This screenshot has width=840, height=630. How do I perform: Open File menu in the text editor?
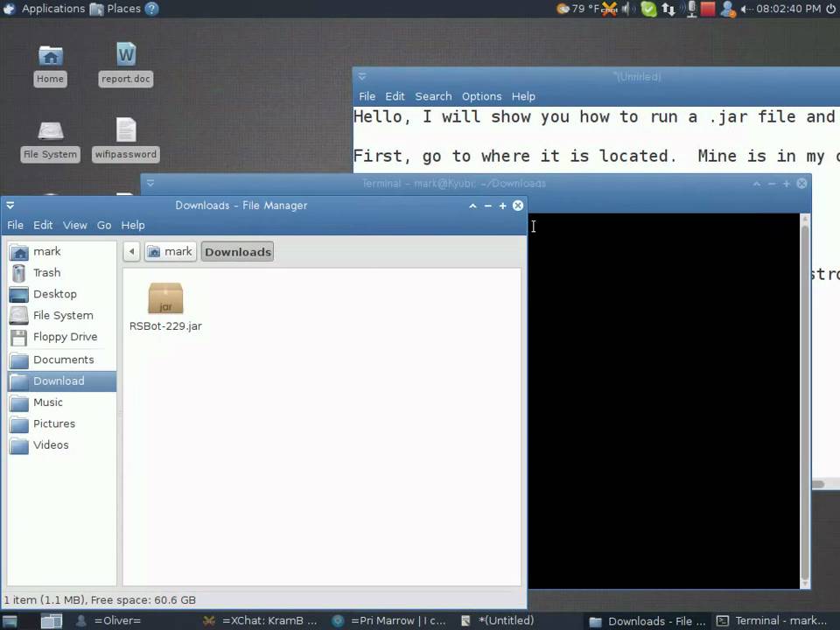point(367,96)
